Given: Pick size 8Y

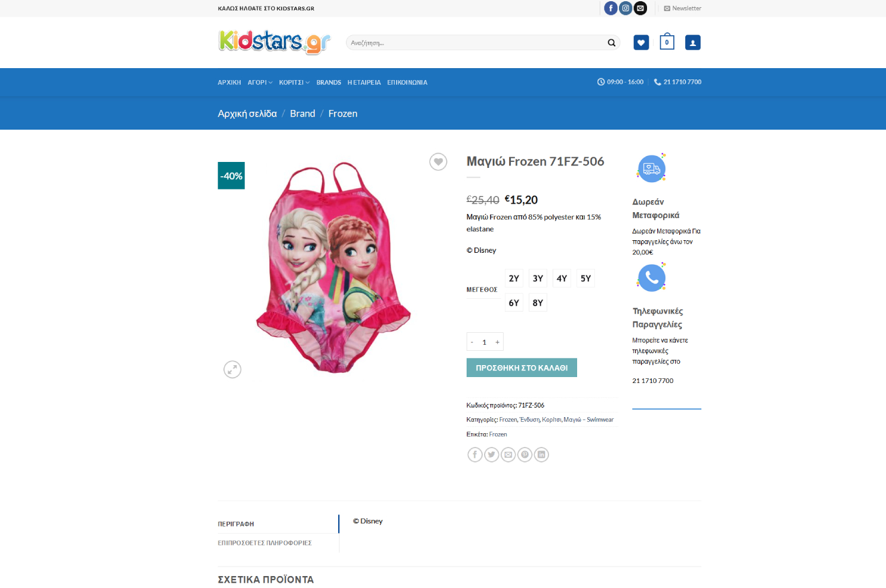Looking at the screenshot, I should pos(538,303).
